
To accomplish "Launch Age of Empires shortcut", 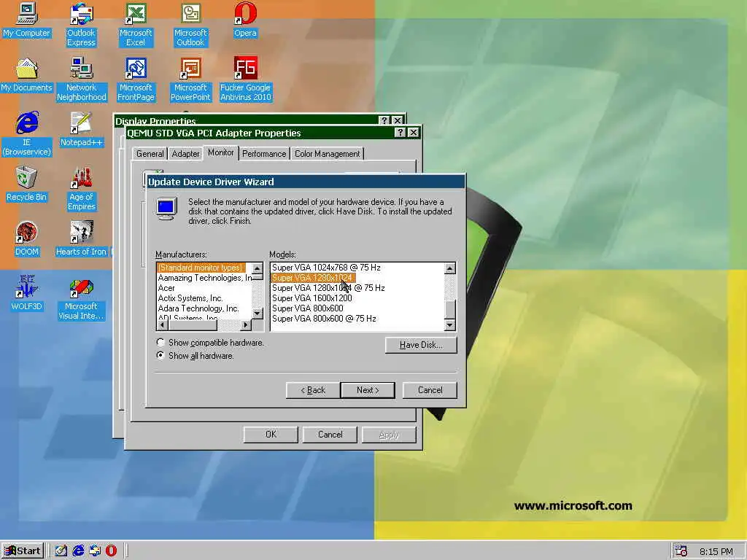I will (x=82, y=189).
